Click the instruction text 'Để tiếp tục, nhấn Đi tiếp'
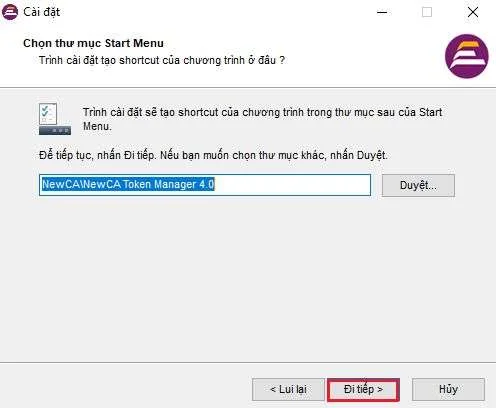496x408 pixels. [x=97, y=155]
